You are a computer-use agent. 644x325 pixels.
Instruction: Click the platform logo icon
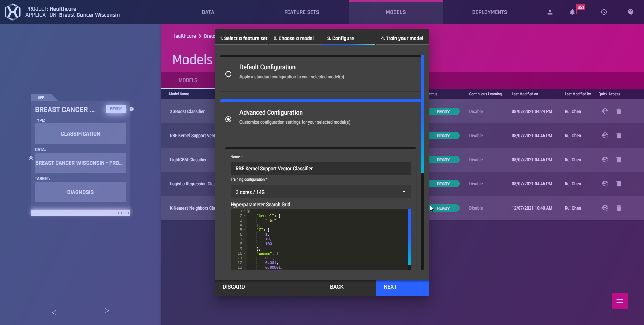tap(13, 12)
